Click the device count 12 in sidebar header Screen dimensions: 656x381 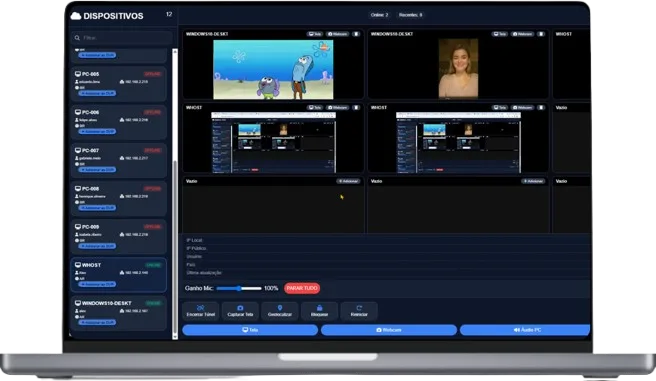(169, 14)
